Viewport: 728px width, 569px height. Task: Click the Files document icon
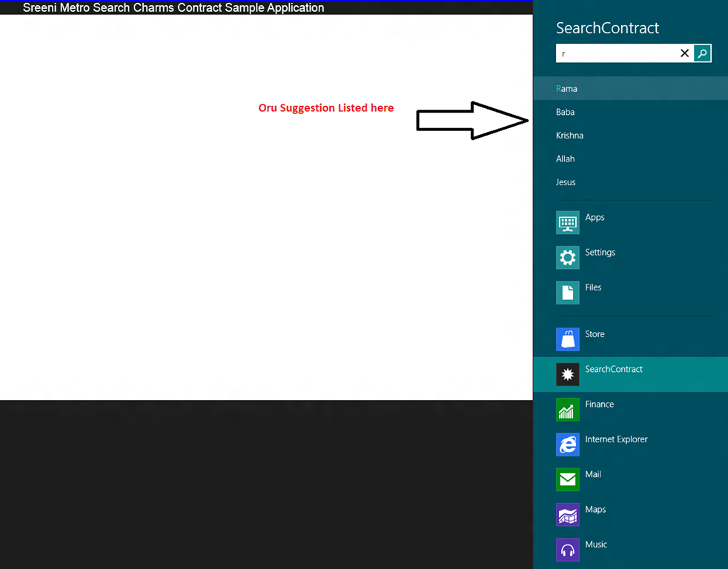[567, 293]
